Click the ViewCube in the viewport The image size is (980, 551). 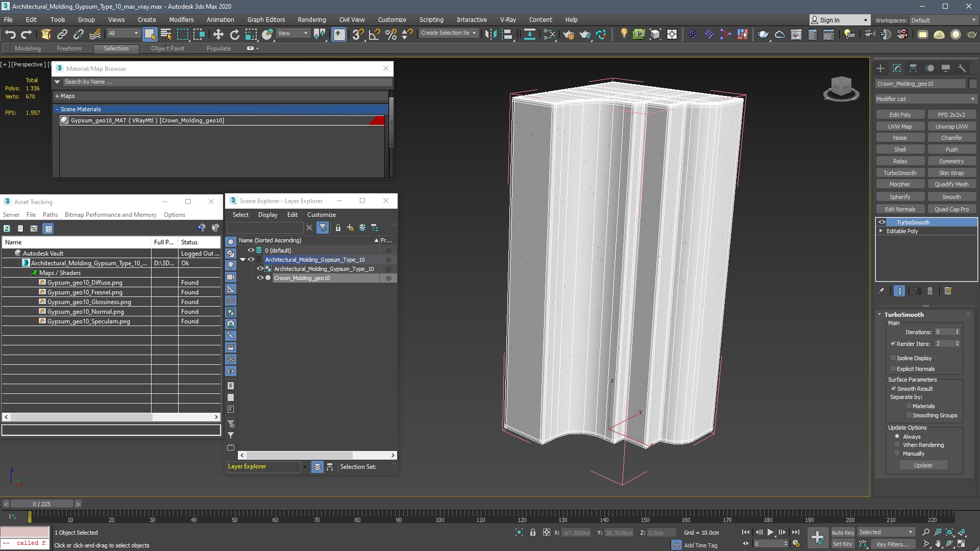[841, 88]
